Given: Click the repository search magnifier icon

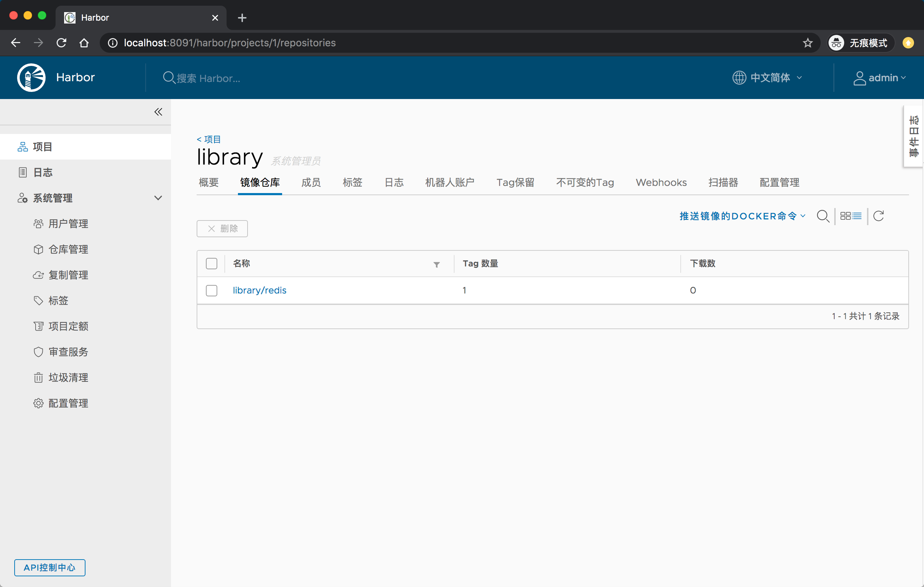Looking at the screenshot, I should point(823,216).
